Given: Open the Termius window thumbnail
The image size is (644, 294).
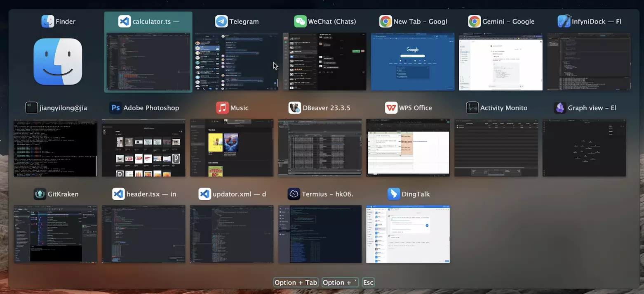Looking at the screenshot, I should point(320,234).
